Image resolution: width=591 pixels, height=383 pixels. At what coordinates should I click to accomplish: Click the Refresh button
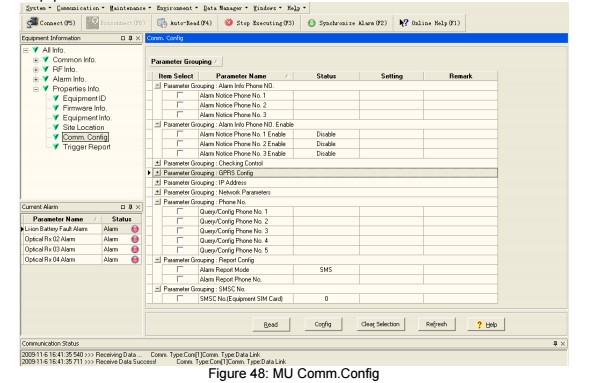tap(436, 324)
